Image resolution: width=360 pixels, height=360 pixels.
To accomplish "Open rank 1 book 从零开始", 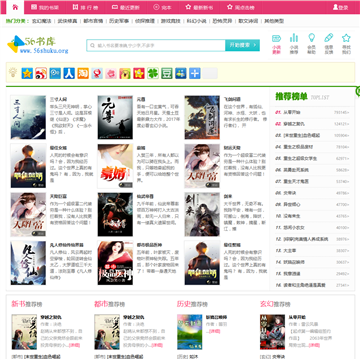I will click(292, 112).
